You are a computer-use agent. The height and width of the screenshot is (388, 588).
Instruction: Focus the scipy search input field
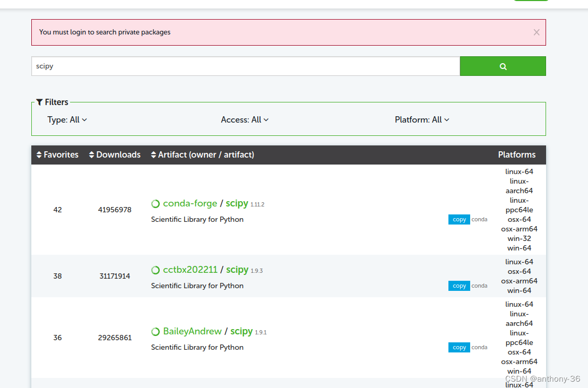pos(246,66)
